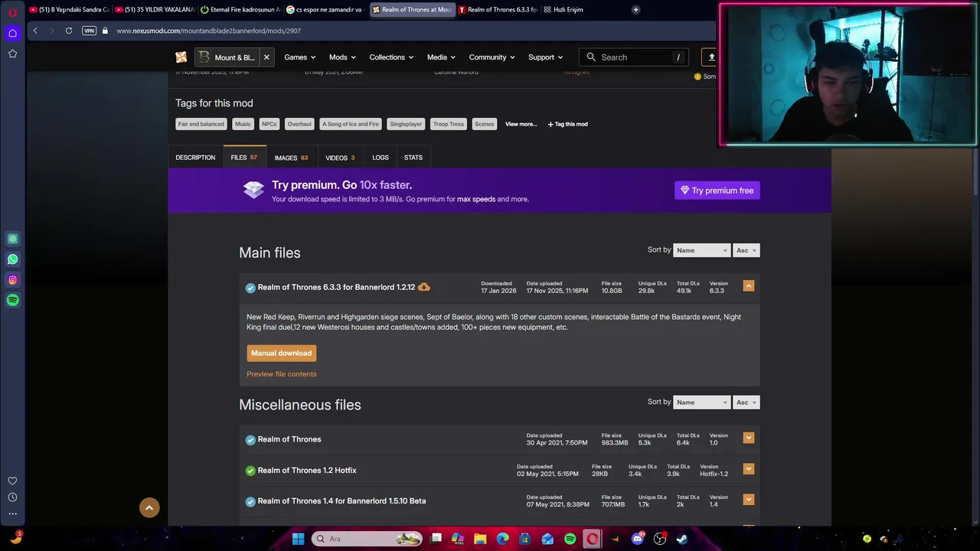Screen dimensions: 980x551
Task: Click the Nexus upload icon button
Action: tap(711, 57)
